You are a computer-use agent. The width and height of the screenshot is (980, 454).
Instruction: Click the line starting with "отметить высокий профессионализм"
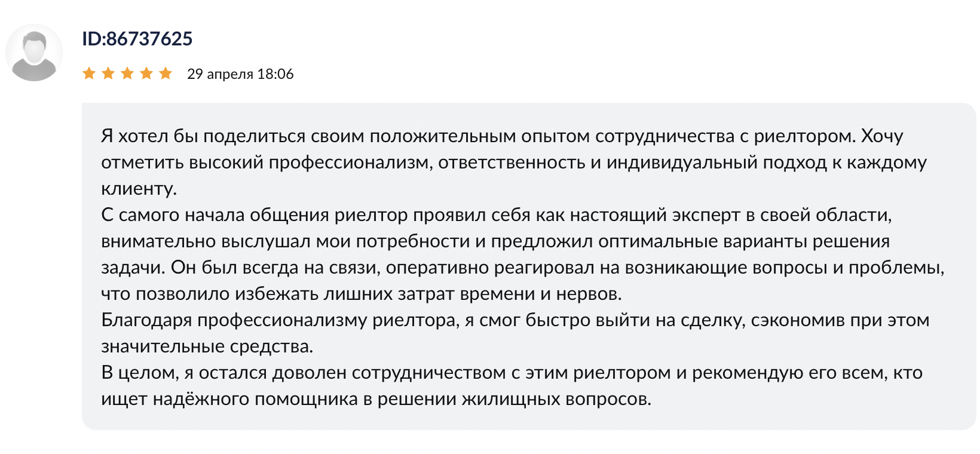coord(514,162)
